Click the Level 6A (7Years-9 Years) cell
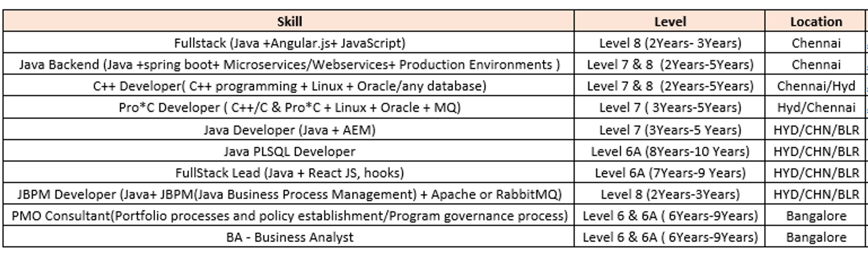The image size is (868, 253). (x=670, y=173)
